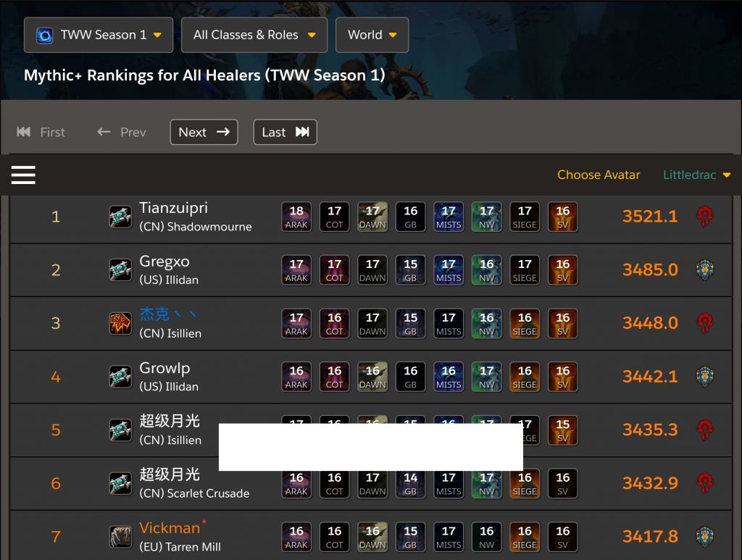This screenshot has height=560, width=742.
Task: Click the Alliance faction icon for Gregxo
Action: [704, 270]
